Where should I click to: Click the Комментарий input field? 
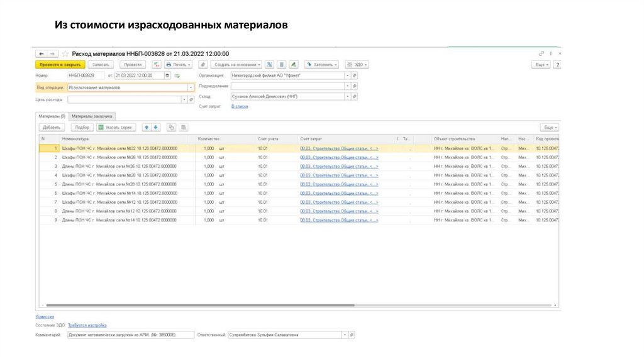(130, 335)
